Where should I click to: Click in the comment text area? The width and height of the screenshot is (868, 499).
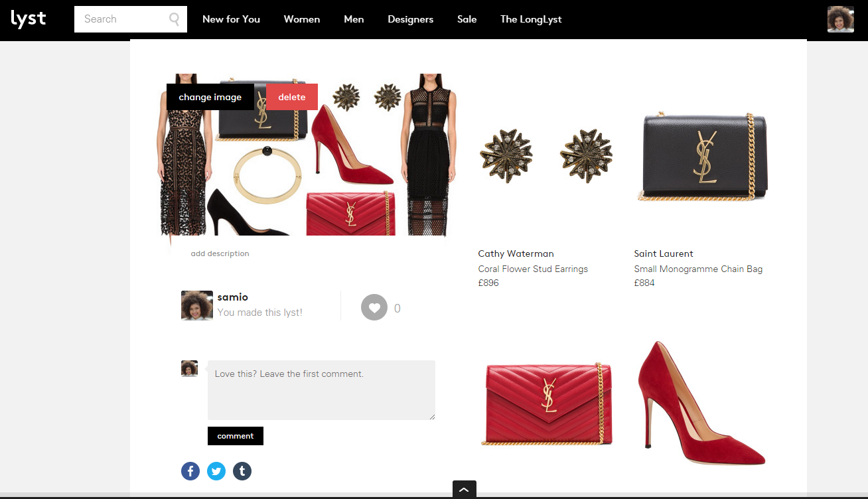321,390
